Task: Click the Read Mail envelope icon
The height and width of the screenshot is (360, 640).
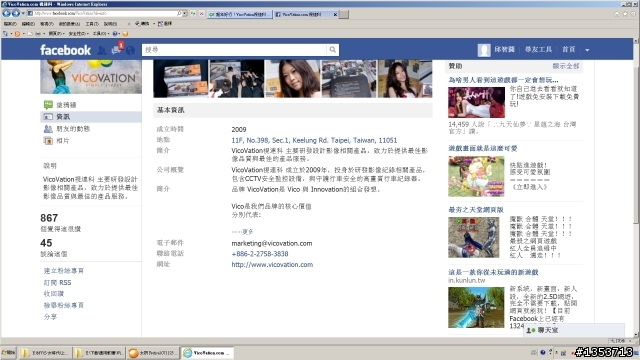Action: point(29,33)
